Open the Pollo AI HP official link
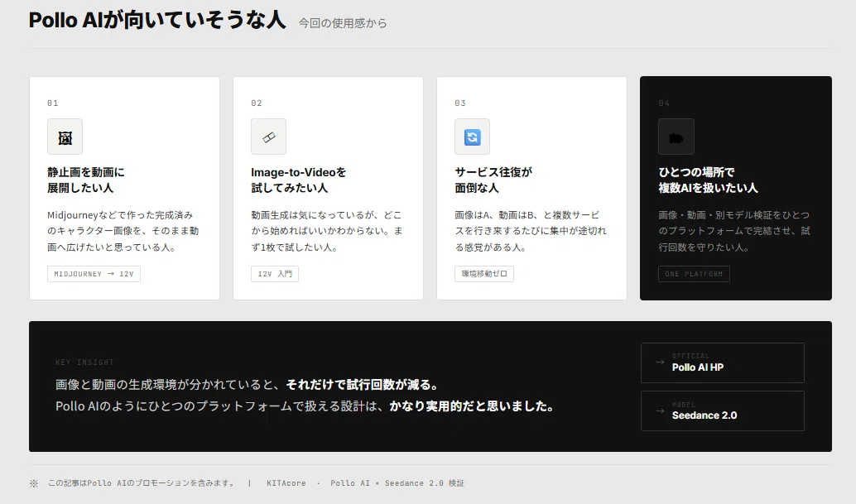 coord(722,362)
